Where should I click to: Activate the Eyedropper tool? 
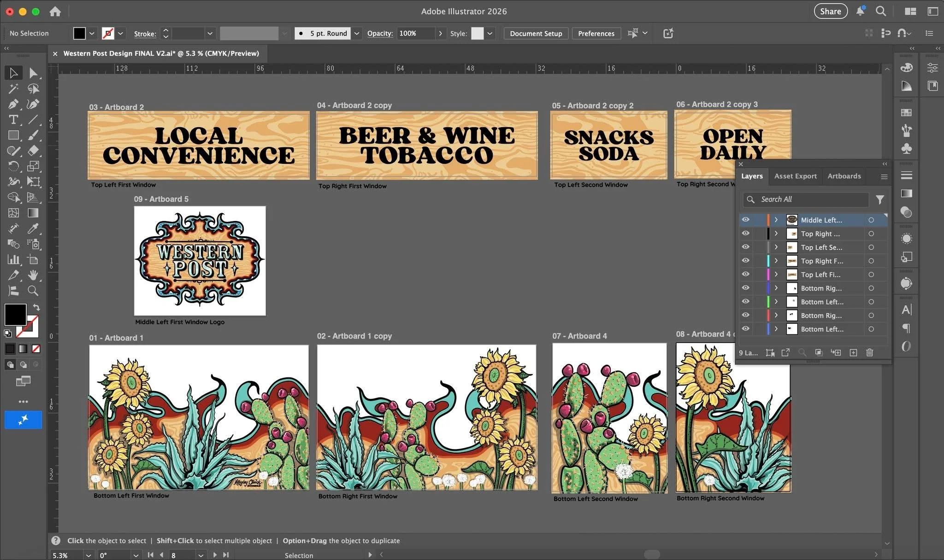click(x=33, y=228)
